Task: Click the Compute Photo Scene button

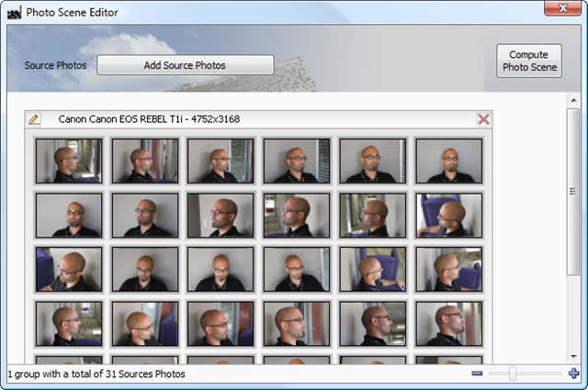Action: (529, 61)
